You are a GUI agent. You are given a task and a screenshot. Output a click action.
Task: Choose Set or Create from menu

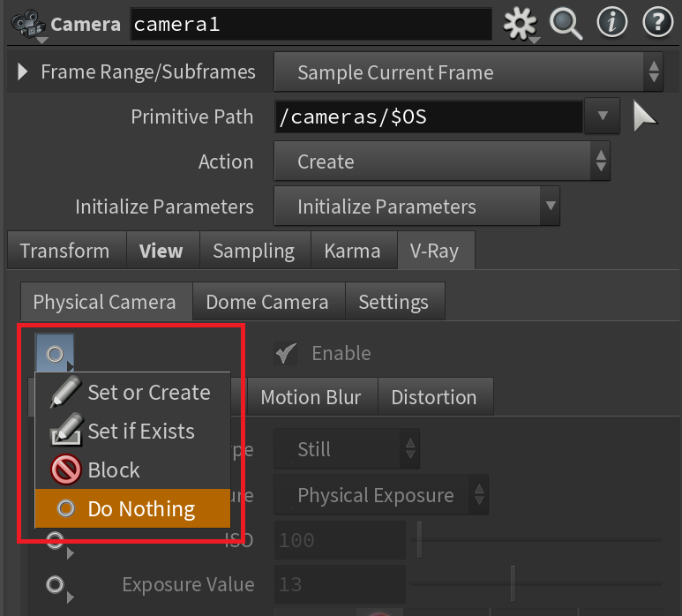[132, 393]
